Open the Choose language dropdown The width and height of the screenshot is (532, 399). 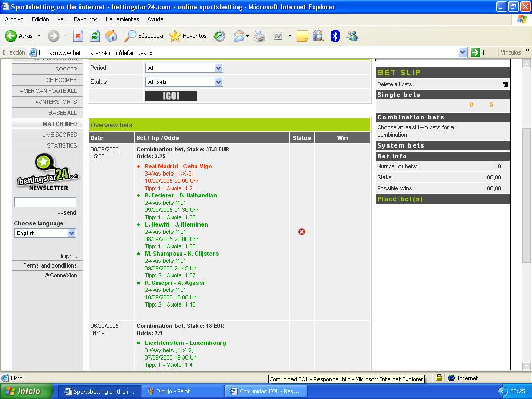pos(45,233)
